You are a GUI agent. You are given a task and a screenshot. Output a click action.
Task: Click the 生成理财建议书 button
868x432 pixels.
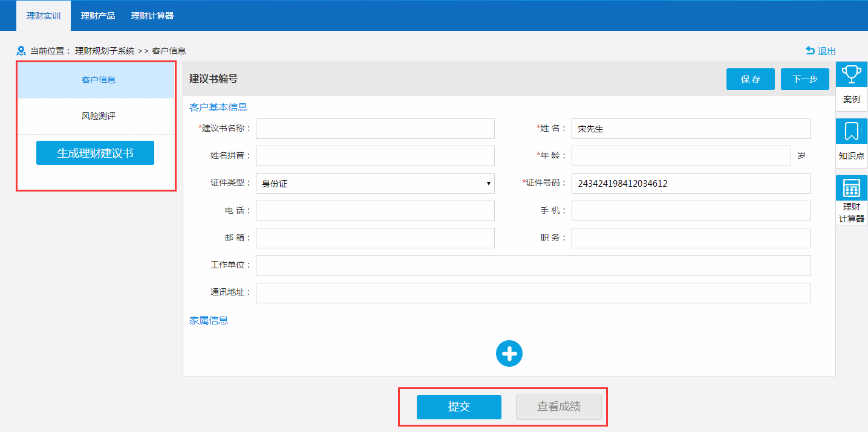click(x=95, y=153)
